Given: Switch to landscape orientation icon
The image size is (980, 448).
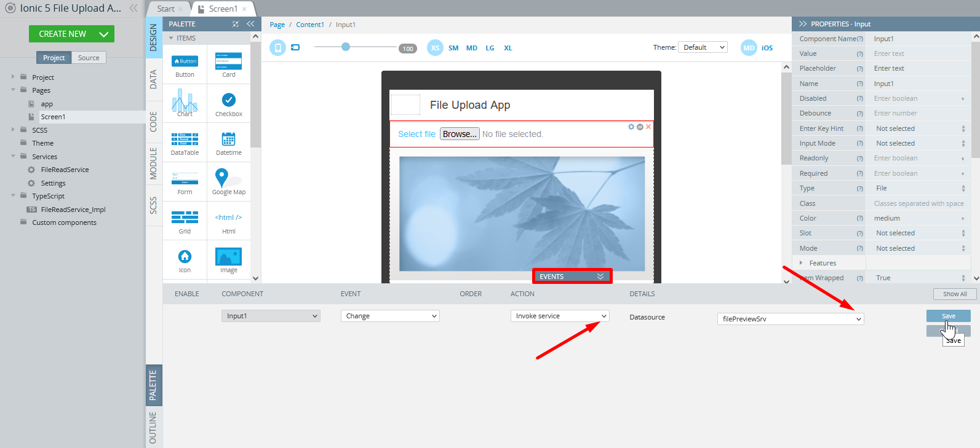Looking at the screenshot, I should point(295,47).
